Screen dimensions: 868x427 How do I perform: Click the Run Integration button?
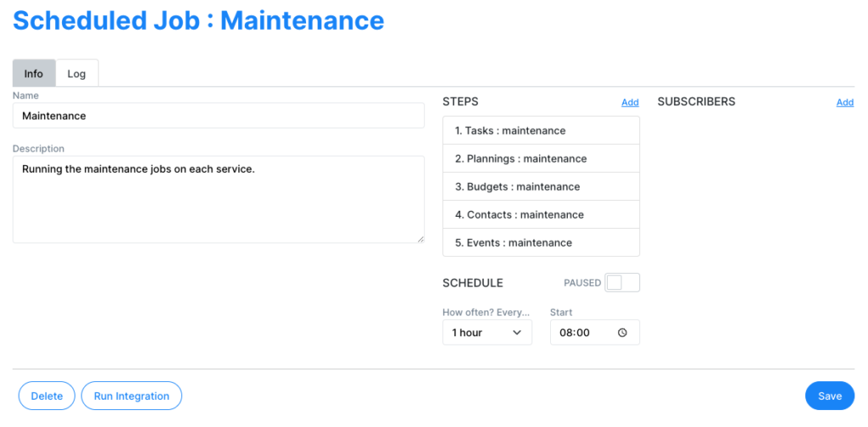click(131, 396)
